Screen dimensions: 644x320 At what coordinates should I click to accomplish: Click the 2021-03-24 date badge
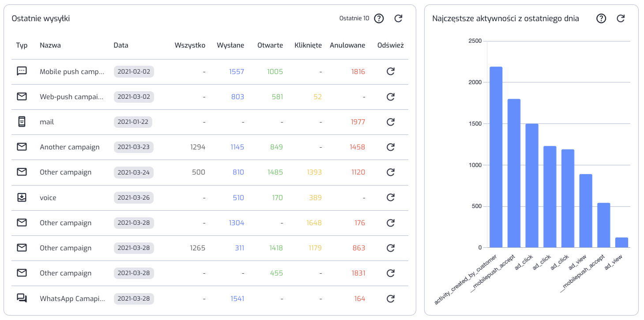(134, 172)
